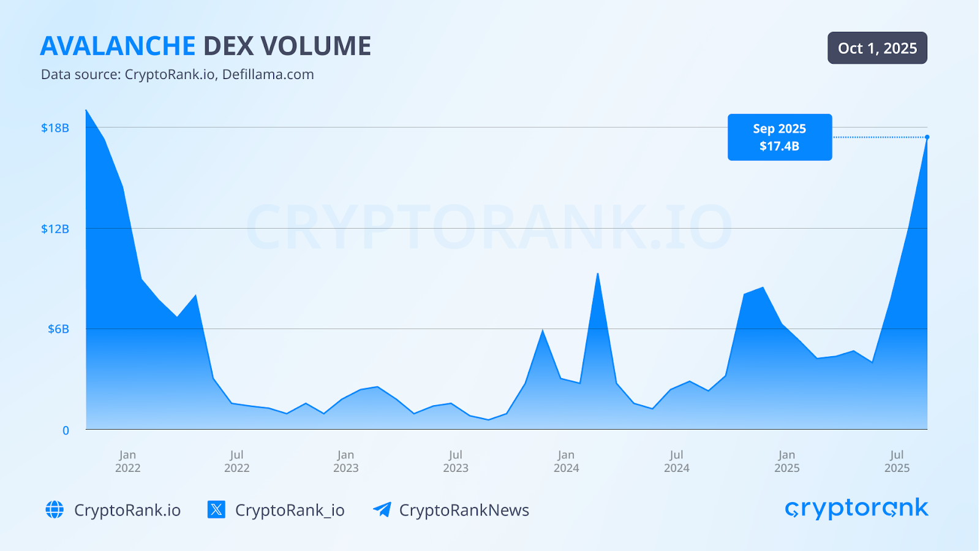
Task: Click the Sep 2025 $17.4B tooltip
Action: click(779, 137)
